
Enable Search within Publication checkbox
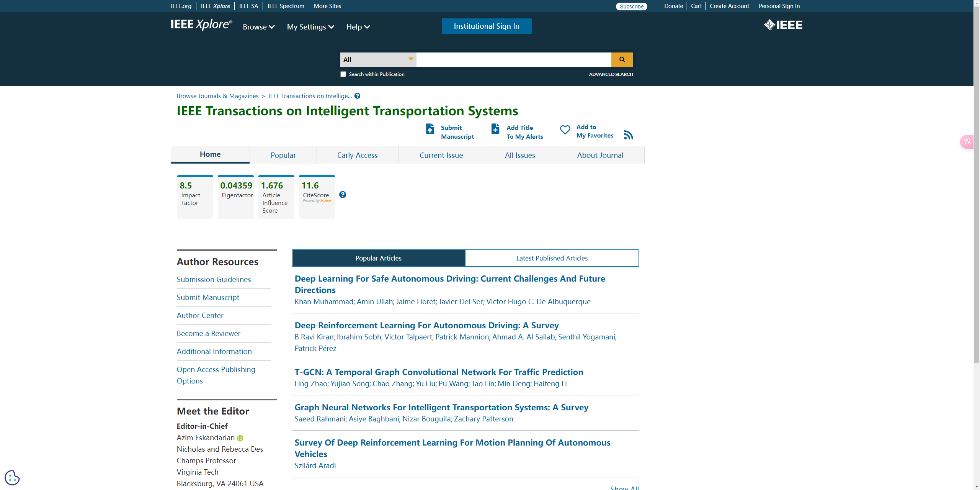(343, 74)
